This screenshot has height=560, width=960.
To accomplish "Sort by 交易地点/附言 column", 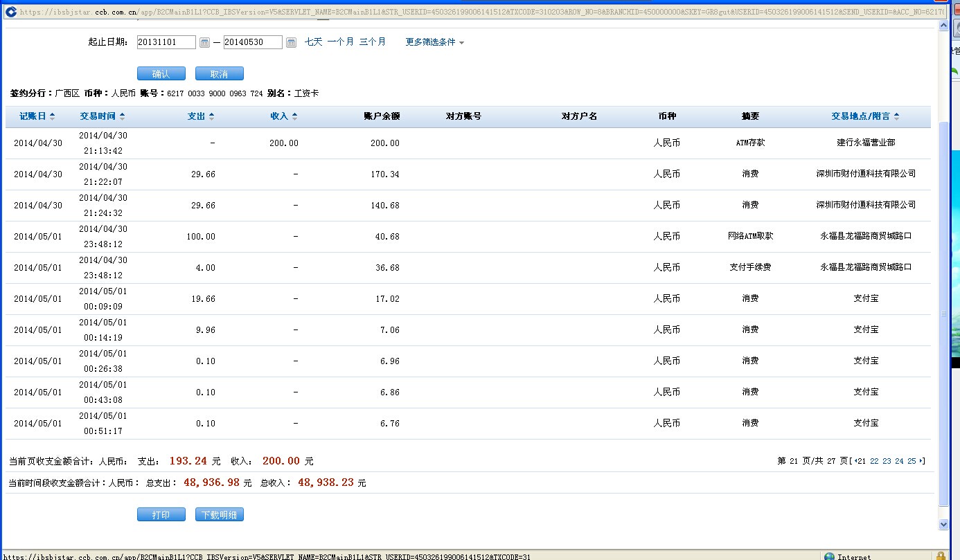I will point(865,116).
